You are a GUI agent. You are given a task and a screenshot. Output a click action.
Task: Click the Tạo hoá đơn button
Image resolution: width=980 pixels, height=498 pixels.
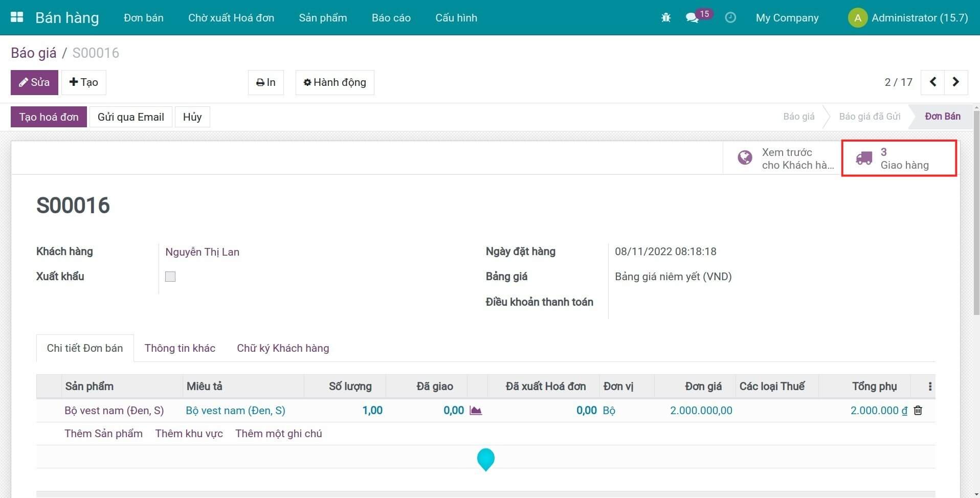tap(49, 117)
